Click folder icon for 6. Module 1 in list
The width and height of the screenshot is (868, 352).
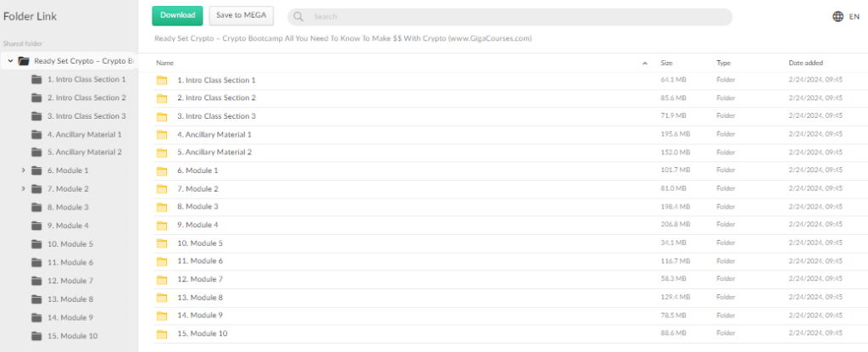(x=162, y=170)
